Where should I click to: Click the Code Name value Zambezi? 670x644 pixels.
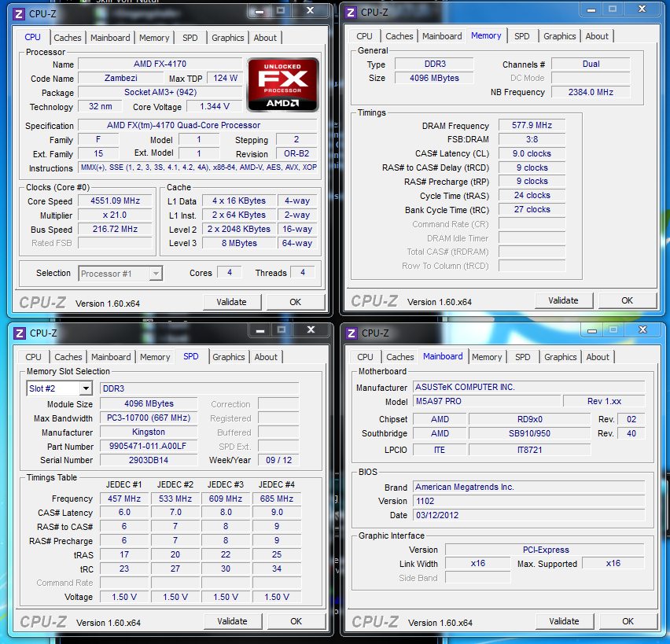tap(121, 78)
